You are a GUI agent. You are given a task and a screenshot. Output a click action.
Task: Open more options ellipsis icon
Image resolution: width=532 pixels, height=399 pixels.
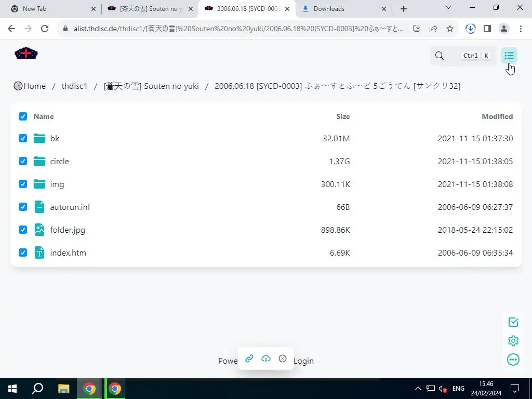(x=513, y=360)
